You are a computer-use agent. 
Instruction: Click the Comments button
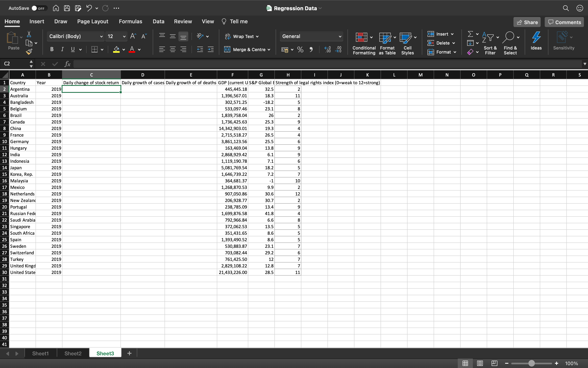click(x=564, y=22)
